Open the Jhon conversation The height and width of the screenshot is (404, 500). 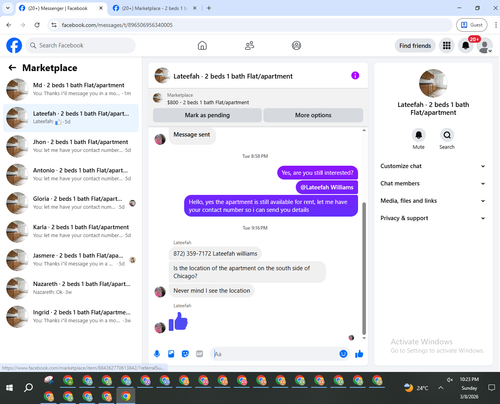pos(71,146)
